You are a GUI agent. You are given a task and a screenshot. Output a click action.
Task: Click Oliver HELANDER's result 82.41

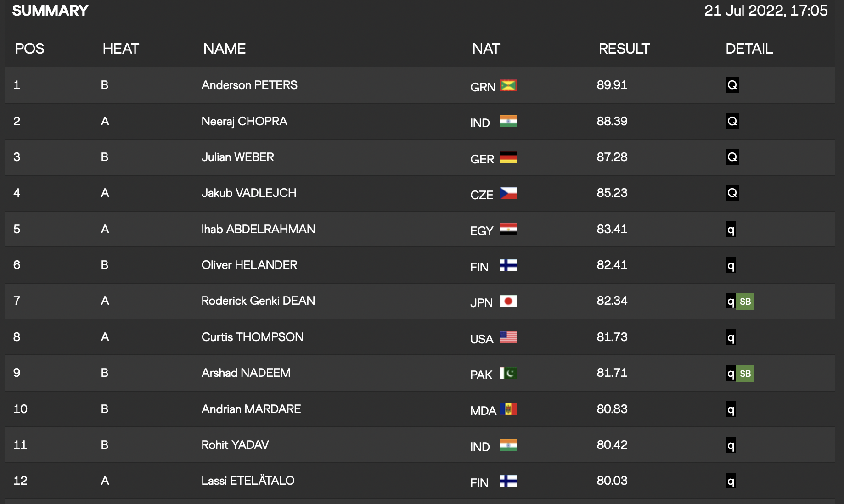click(x=612, y=265)
